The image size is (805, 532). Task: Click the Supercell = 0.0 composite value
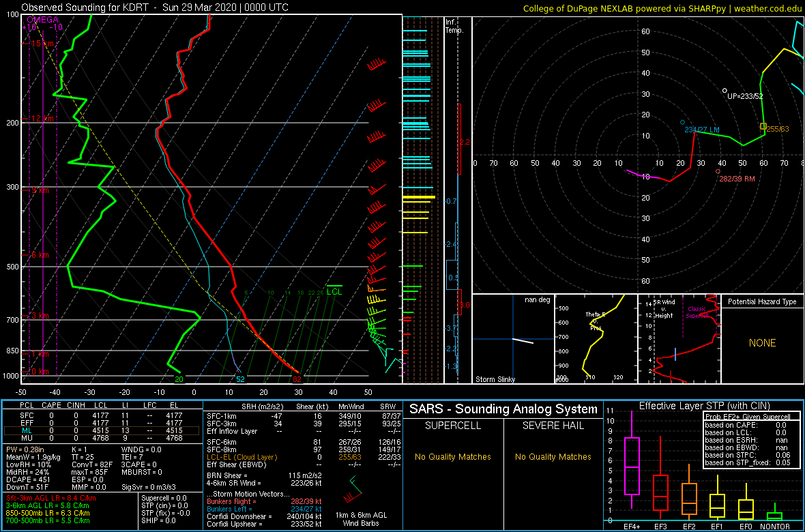click(165, 498)
